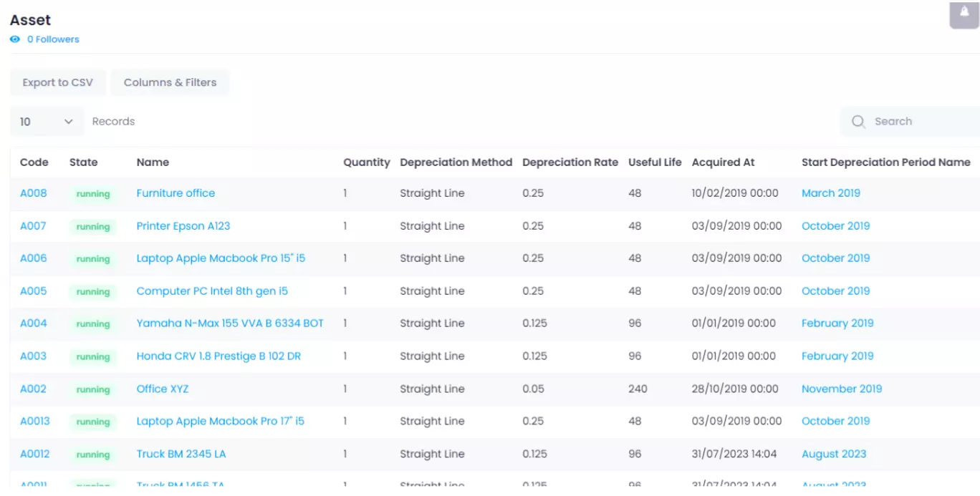The height and width of the screenshot is (496, 980).
Task: Open the Office XYZ asset
Action: point(163,389)
